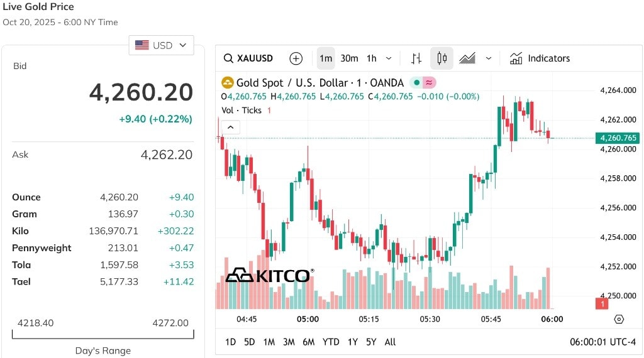The image size is (644, 358).
Task: Select the area chart style icon
Action: (467, 58)
